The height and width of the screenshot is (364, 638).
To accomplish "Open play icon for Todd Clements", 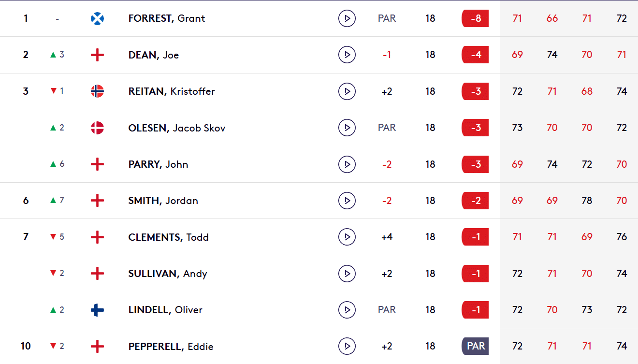I will (x=347, y=237).
